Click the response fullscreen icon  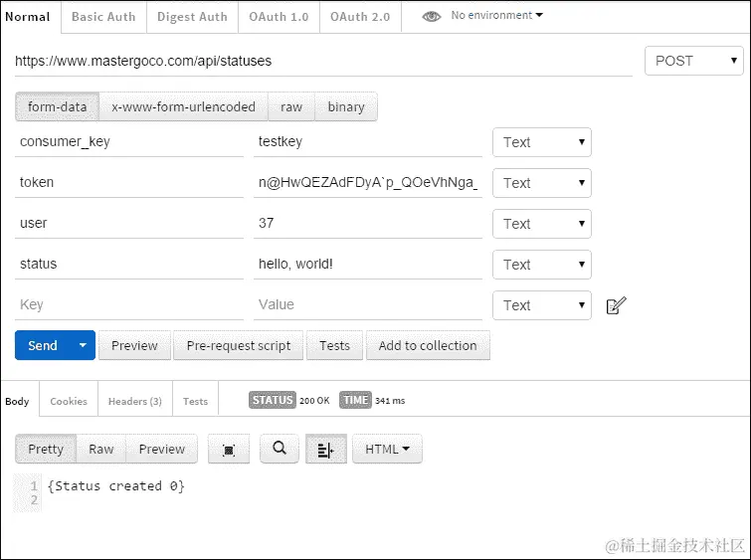pyautogui.click(x=229, y=449)
